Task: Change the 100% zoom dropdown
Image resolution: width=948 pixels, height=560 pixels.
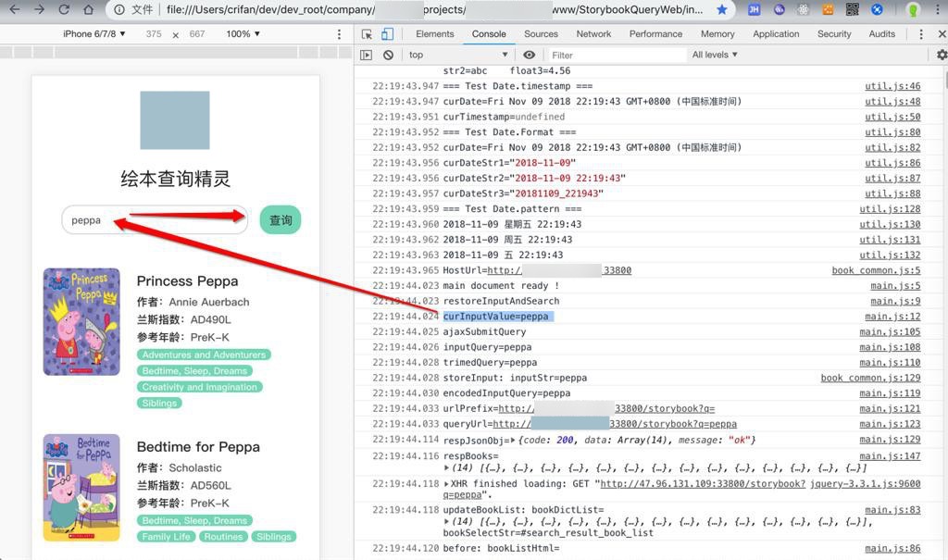Action: [x=243, y=34]
